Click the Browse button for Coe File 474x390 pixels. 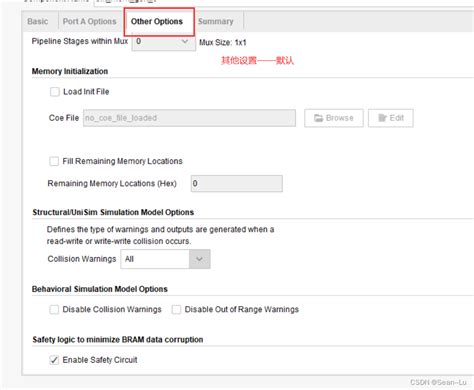click(x=334, y=118)
